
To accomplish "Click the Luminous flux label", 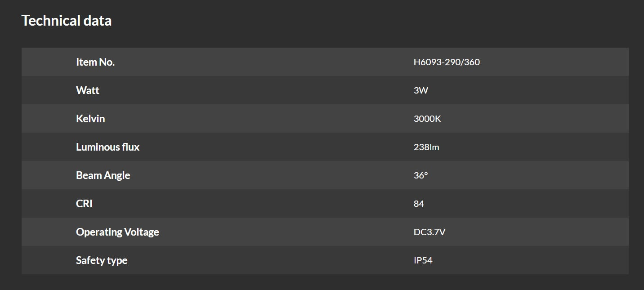I will point(107,147).
